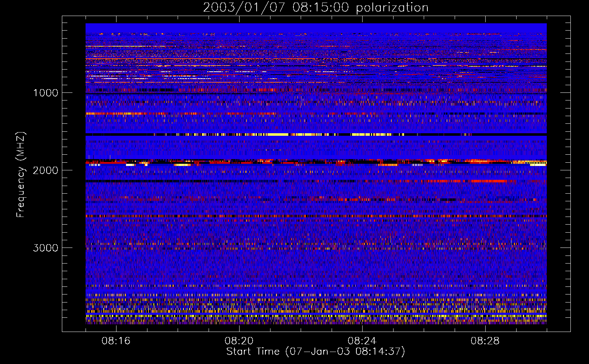Click the 3000 frequency tick label
The width and height of the screenshot is (589, 364).
point(46,248)
